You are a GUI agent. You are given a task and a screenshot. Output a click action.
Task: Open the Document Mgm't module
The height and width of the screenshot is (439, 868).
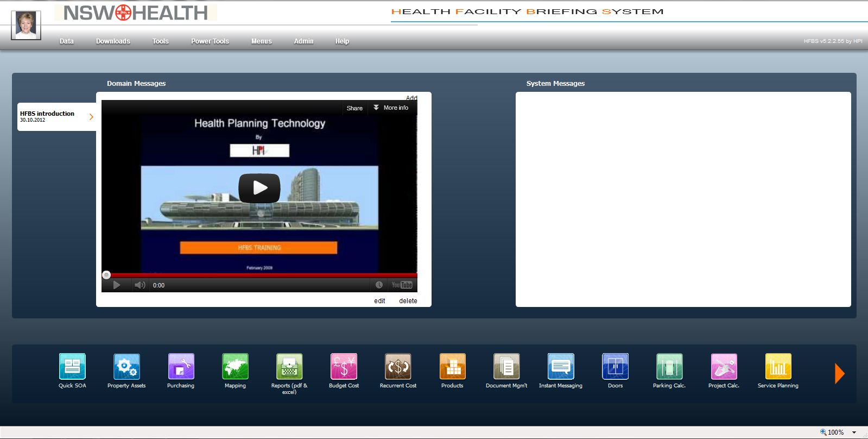coord(506,366)
